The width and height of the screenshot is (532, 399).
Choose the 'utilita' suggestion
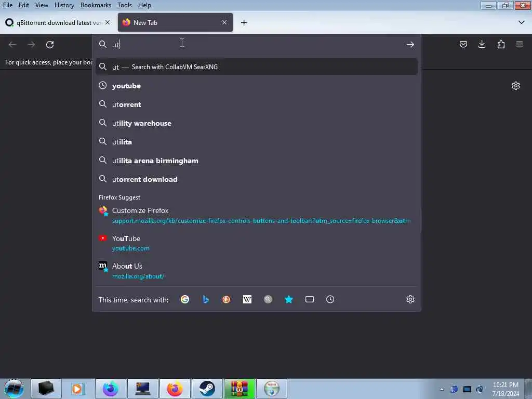pyautogui.click(x=257, y=142)
